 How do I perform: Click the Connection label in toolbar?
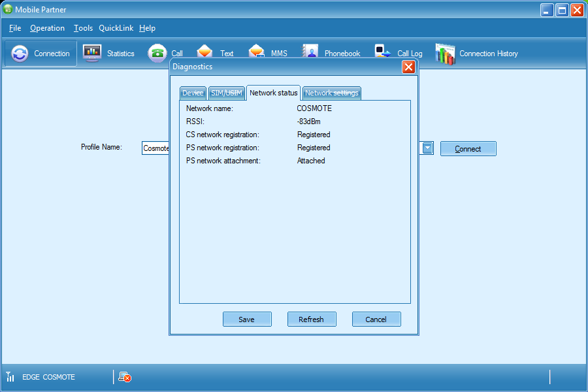pos(52,54)
